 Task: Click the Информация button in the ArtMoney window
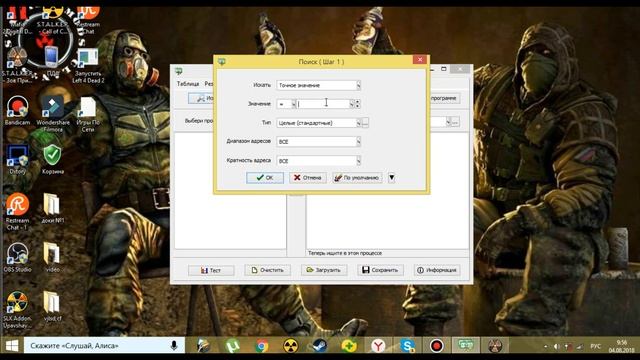point(437,270)
